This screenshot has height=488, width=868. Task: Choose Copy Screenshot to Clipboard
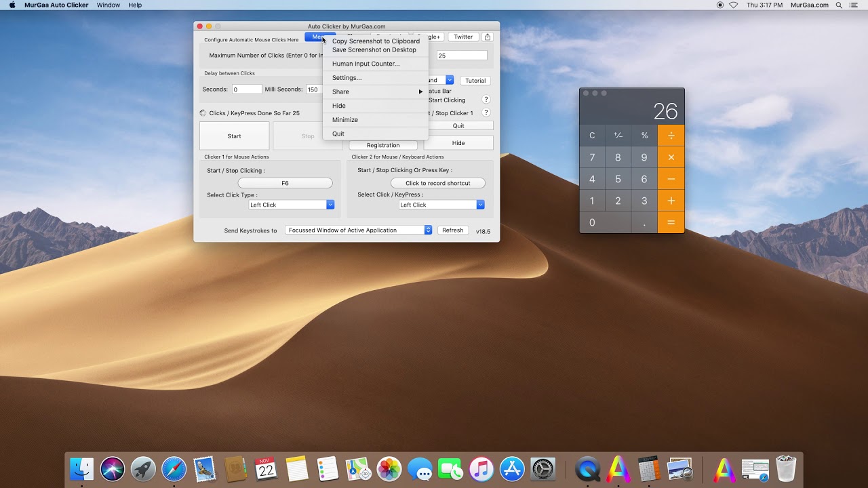pos(376,41)
